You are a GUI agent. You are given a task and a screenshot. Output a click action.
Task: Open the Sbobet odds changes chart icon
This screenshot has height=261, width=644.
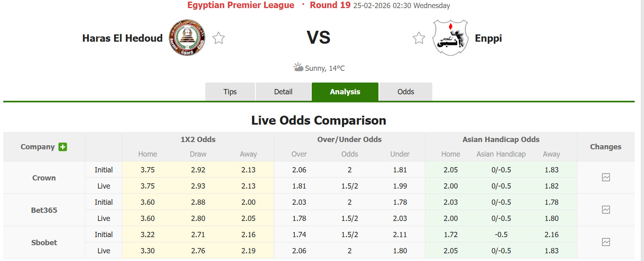606,242
